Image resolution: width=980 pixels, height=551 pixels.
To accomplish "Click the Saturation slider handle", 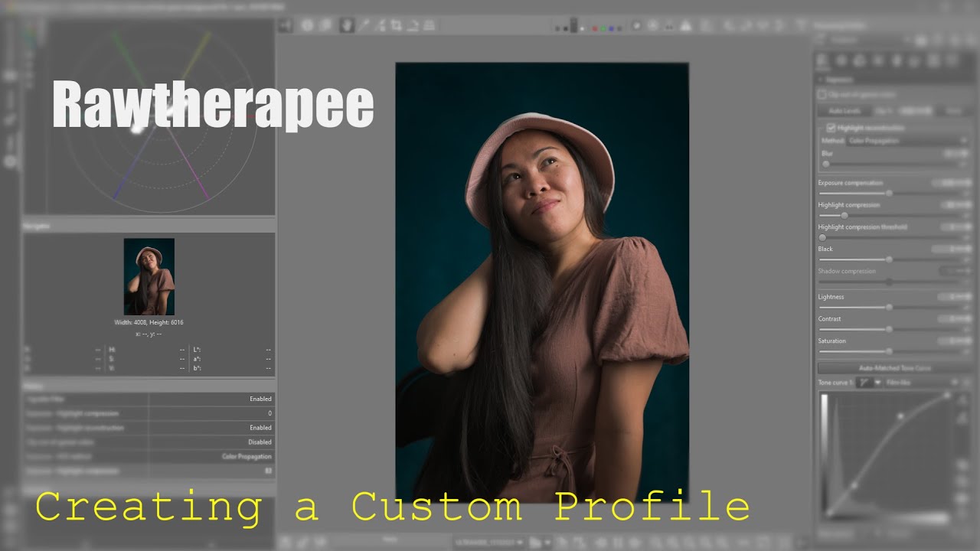I will (x=889, y=351).
